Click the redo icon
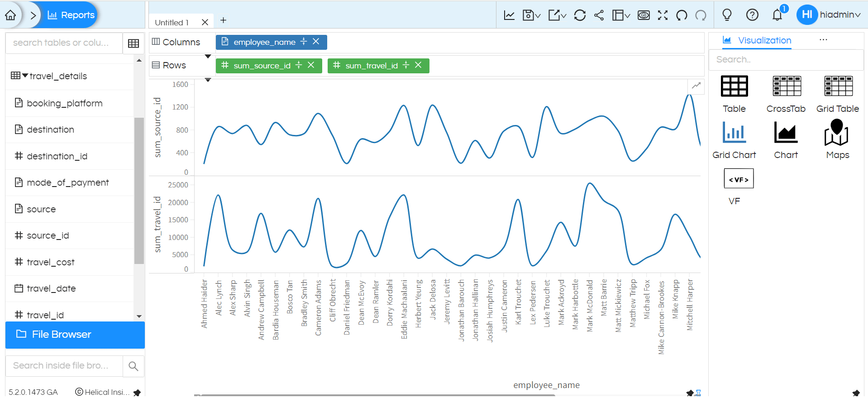 tap(701, 15)
